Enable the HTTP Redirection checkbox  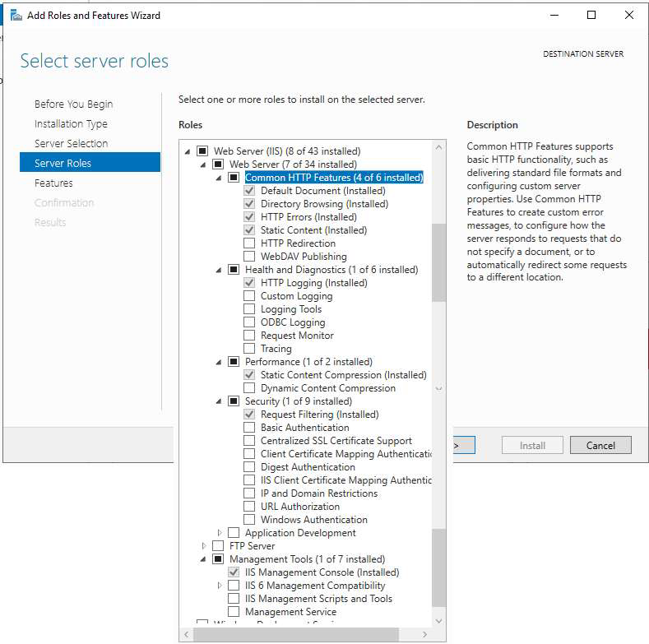(x=249, y=243)
